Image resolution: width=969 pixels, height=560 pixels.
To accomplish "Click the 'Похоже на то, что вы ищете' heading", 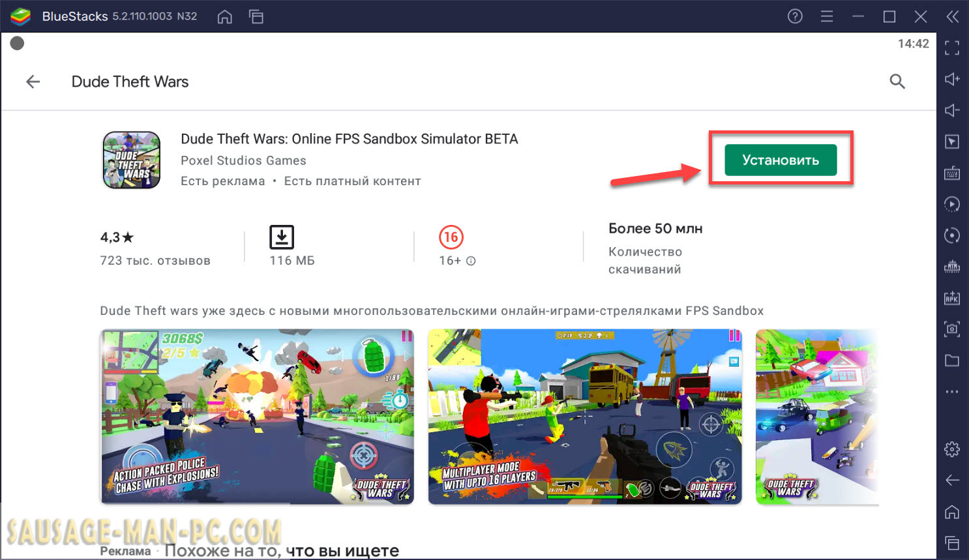I will pos(282,551).
